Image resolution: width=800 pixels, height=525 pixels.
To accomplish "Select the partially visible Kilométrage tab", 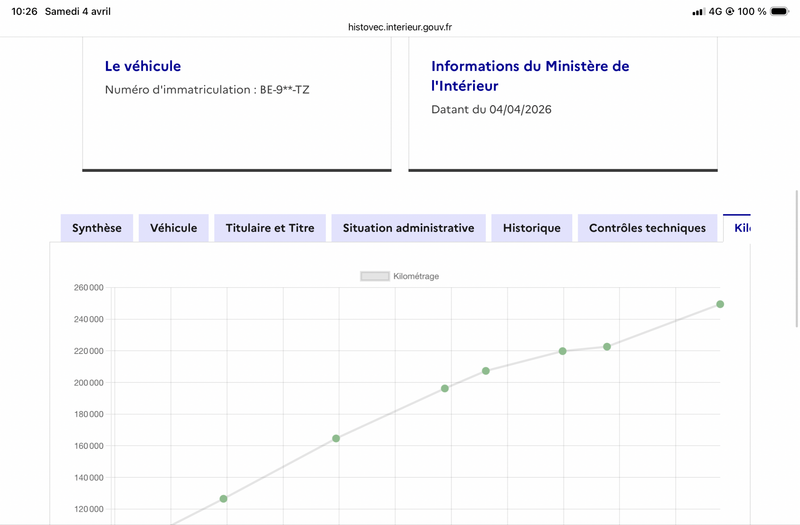I will click(x=737, y=228).
